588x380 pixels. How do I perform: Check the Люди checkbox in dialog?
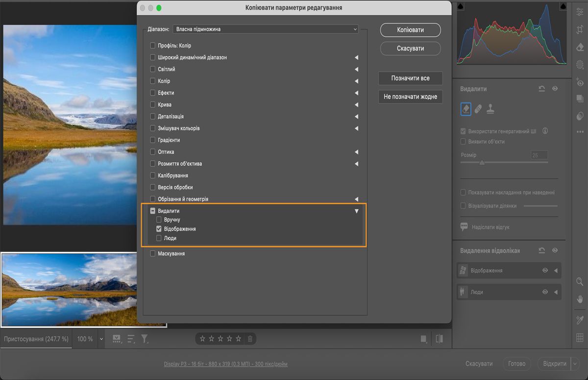(159, 238)
